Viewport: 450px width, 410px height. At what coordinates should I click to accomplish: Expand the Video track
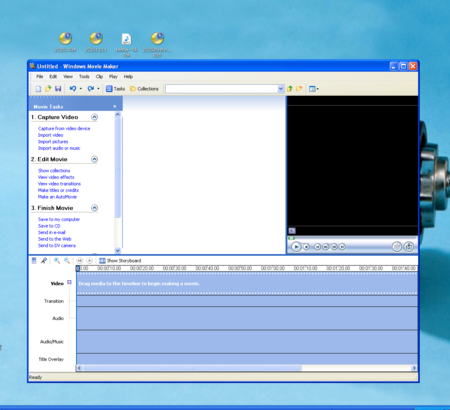(69, 282)
